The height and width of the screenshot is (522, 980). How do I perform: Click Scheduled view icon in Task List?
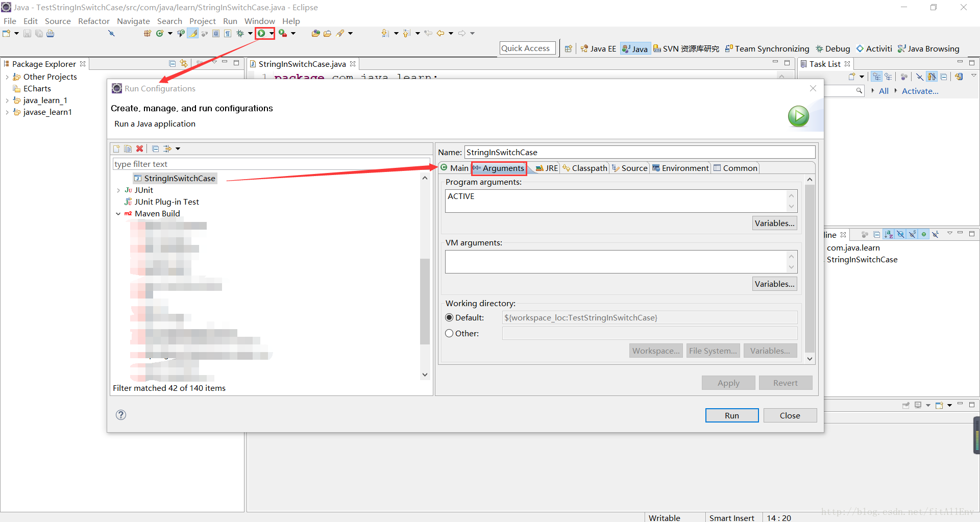point(889,77)
